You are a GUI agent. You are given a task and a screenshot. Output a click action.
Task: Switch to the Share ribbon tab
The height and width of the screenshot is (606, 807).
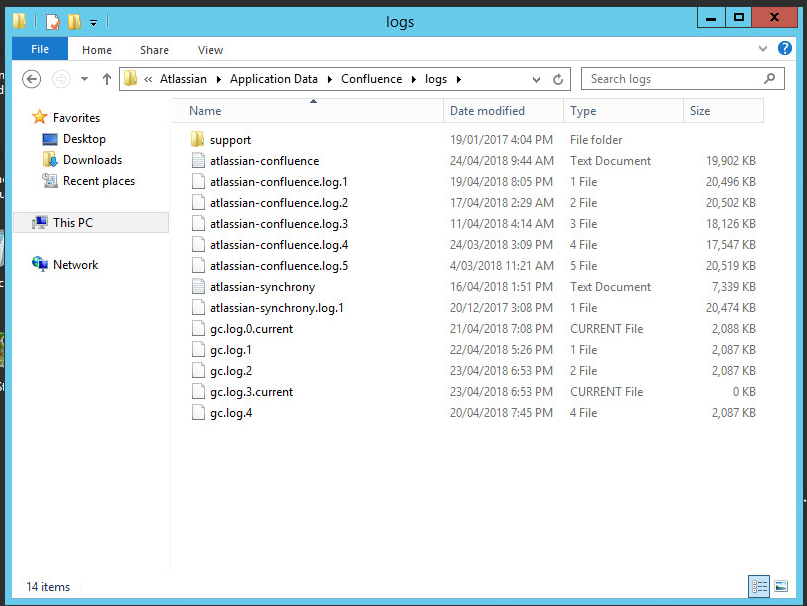154,50
